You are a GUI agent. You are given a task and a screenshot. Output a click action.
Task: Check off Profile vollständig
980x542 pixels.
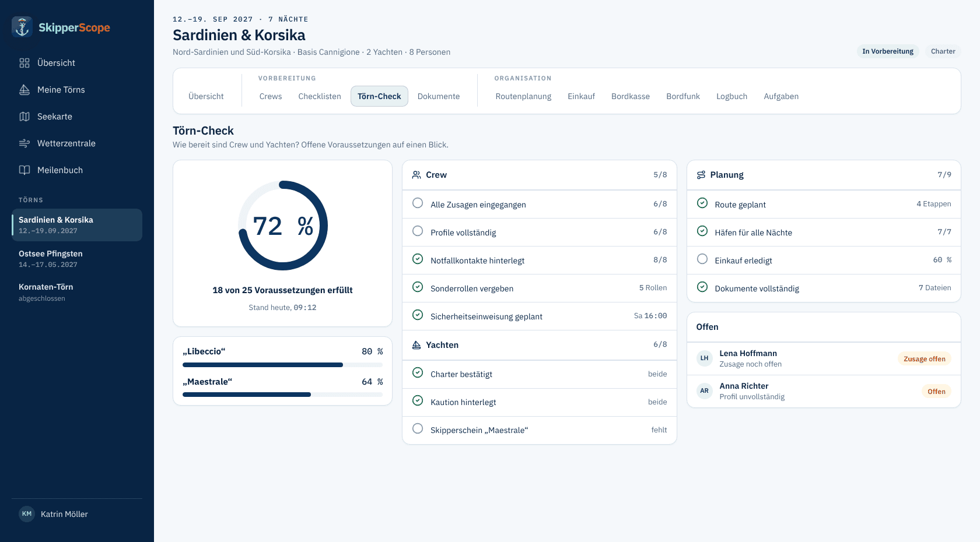418,231
